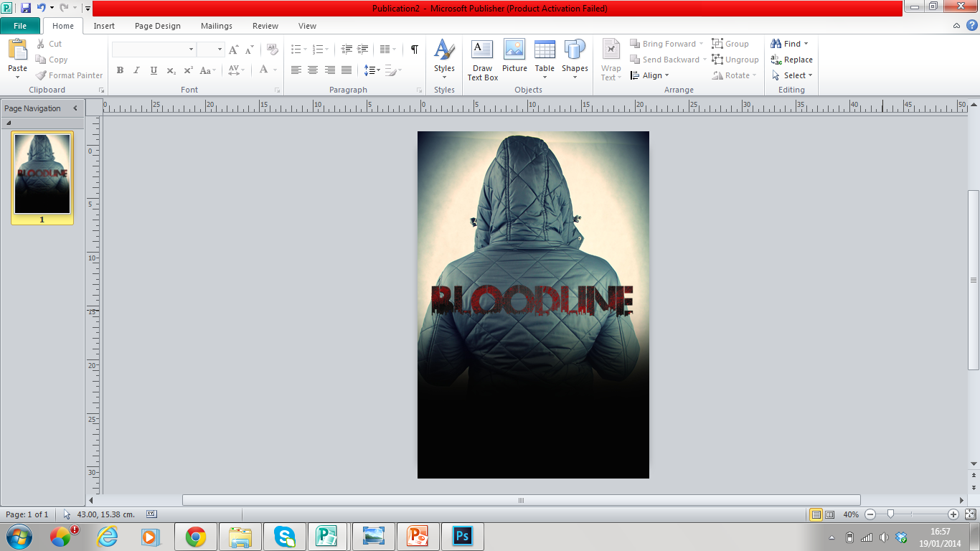Expand the font size dropdown
Screen dimensions: 980x551
click(x=219, y=49)
